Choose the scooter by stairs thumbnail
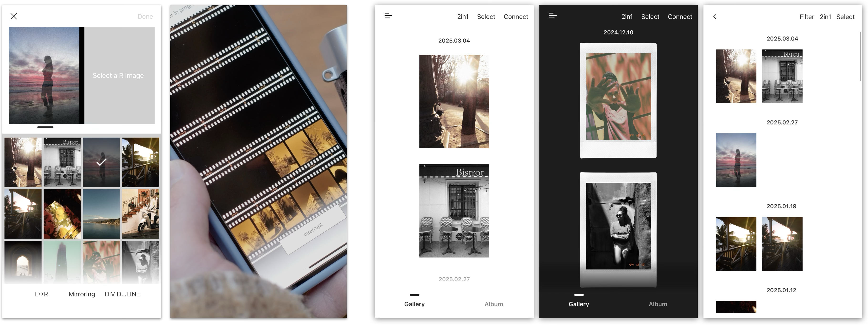This screenshot has height=325, width=868. tap(140, 214)
